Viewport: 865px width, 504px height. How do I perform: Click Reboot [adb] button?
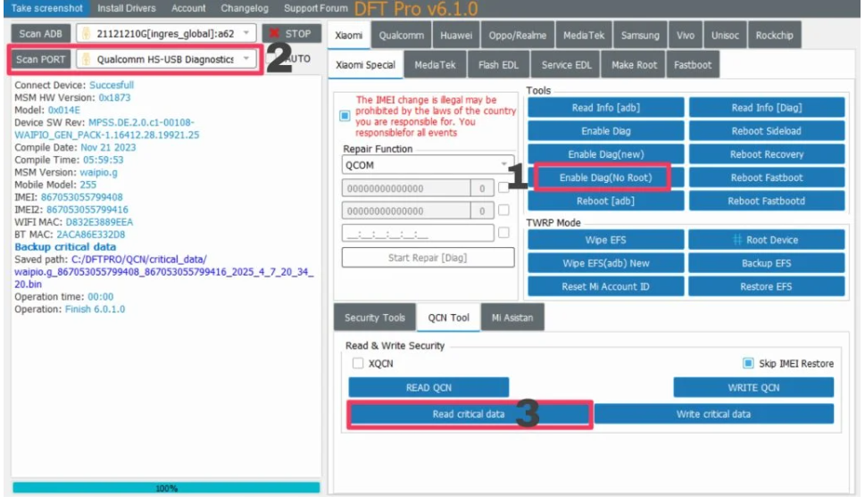pyautogui.click(x=606, y=201)
